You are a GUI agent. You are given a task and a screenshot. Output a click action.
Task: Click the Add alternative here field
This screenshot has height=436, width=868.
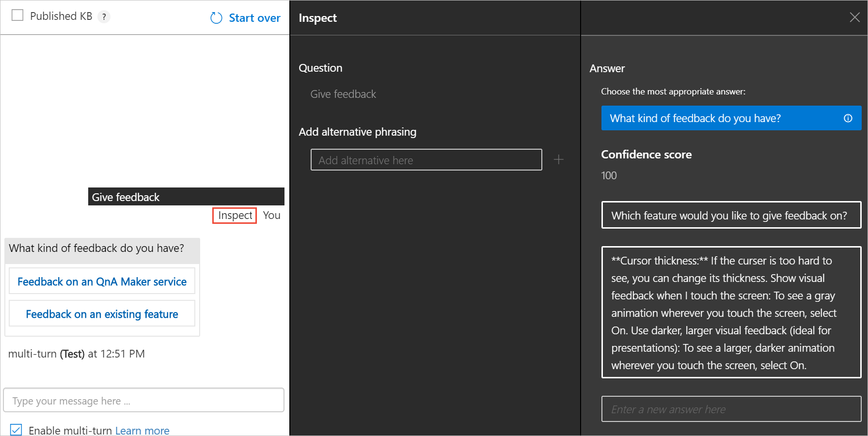(x=426, y=160)
